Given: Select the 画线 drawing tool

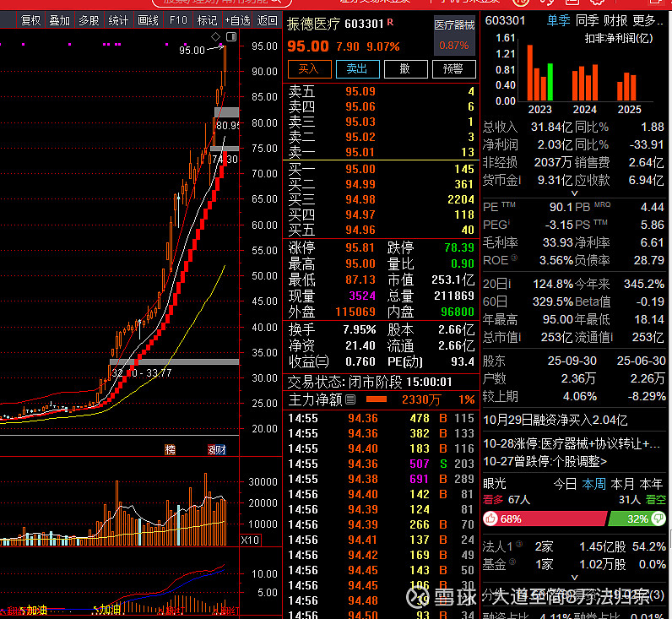Looking at the screenshot, I should pyautogui.click(x=148, y=20).
